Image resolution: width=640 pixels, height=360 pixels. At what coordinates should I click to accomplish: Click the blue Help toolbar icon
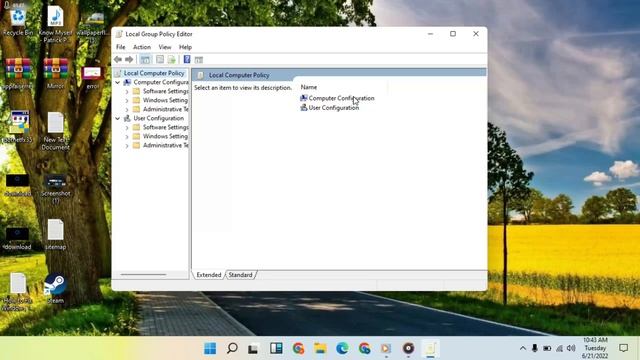tap(187, 60)
